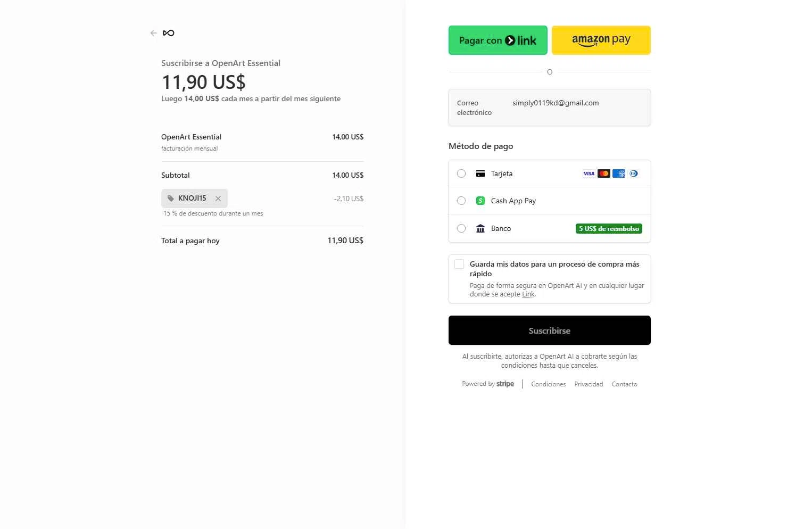Check the Guarda mis datos checkbox
Viewport: 812px width, 529px height.
point(459,264)
